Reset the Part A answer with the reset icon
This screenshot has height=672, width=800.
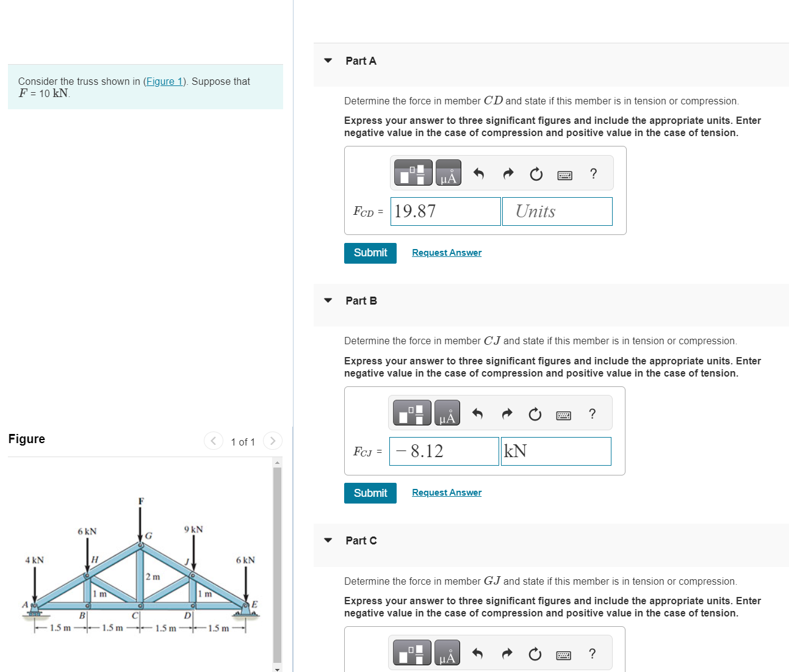pos(536,174)
